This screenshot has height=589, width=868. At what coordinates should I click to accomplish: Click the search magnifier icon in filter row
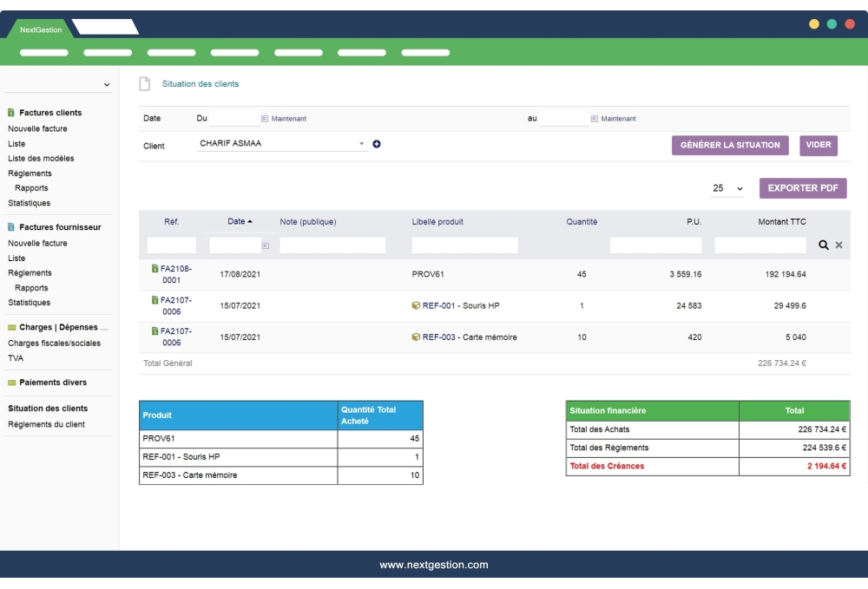click(824, 245)
